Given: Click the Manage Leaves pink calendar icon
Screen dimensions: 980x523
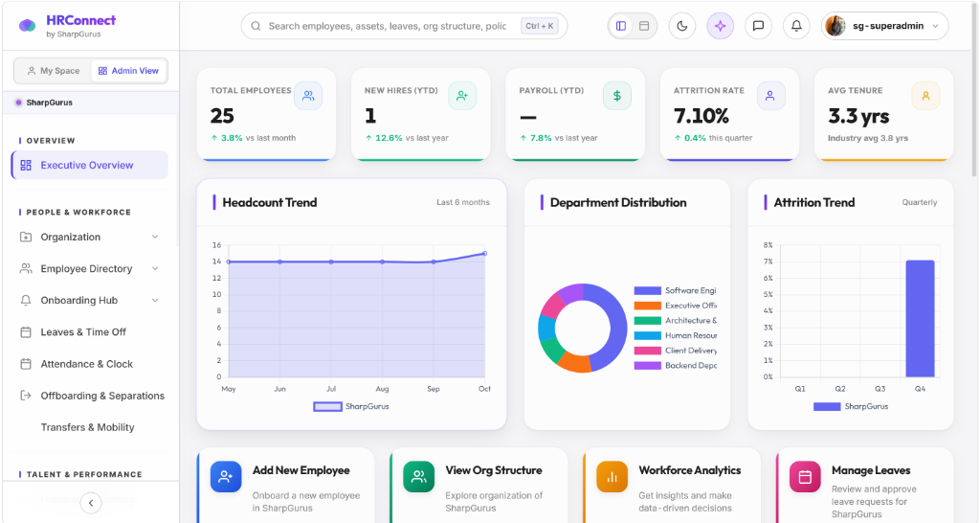Looking at the screenshot, I should pos(805,477).
